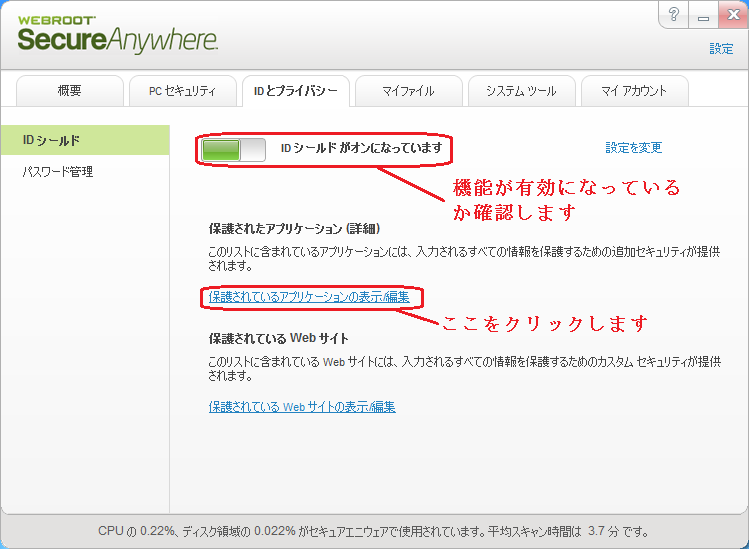The image size is (749, 549).
Task: Open 保護されているアプリケーションの表示/編集 link
Action: [x=309, y=297]
